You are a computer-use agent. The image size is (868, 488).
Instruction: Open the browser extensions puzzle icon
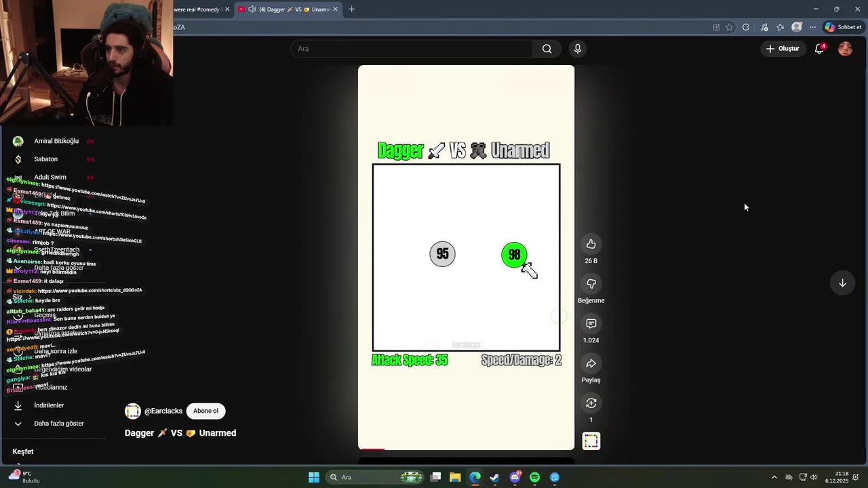pos(746,27)
